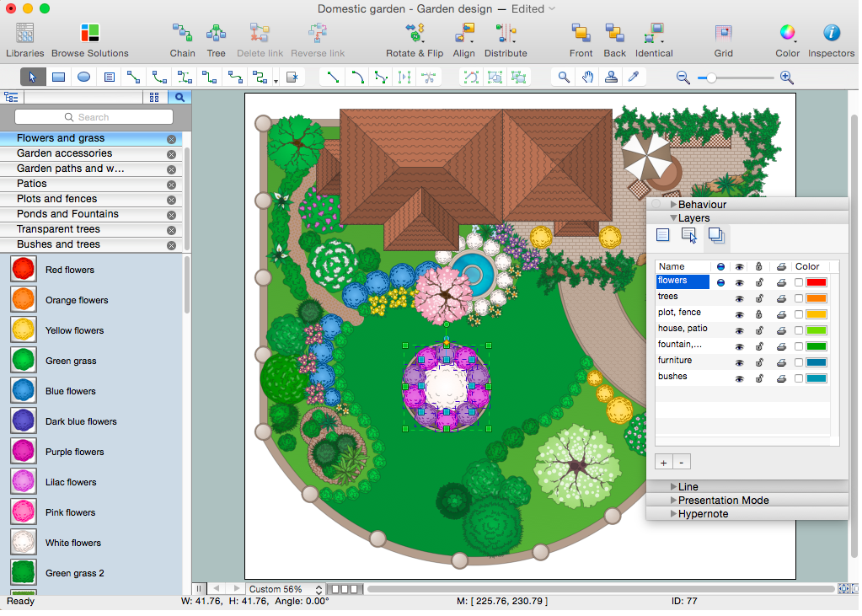Image resolution: width=862 pixels, height=616 pixels.
Task: Click the zoom in magnifier
Action: point(787,78)
